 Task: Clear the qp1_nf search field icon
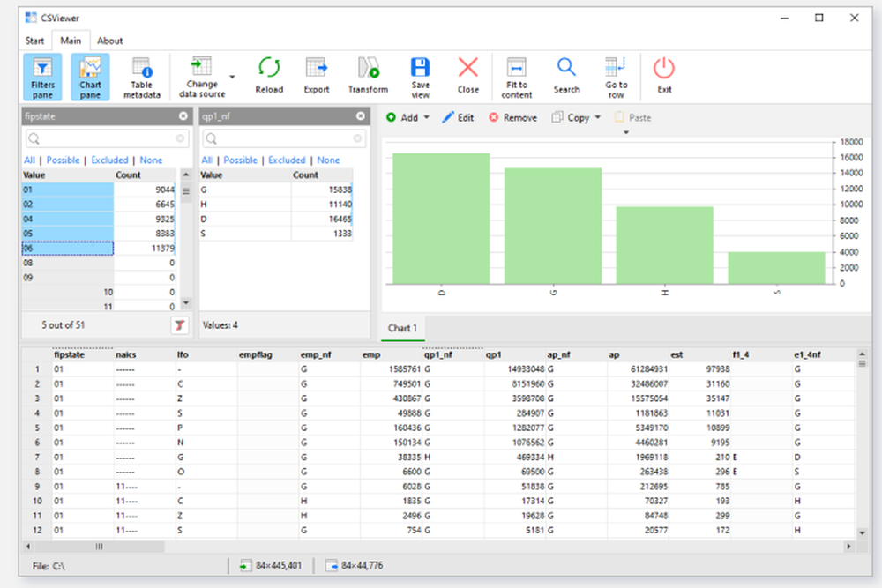[x=357, y=138]
